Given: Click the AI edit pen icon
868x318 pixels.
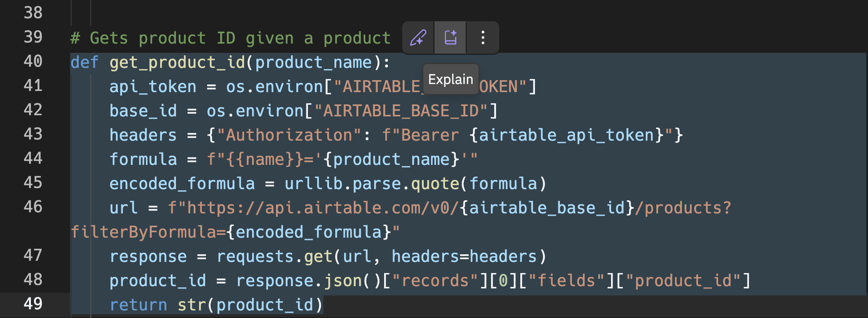Looking at the screenshot, I should 418,37.
